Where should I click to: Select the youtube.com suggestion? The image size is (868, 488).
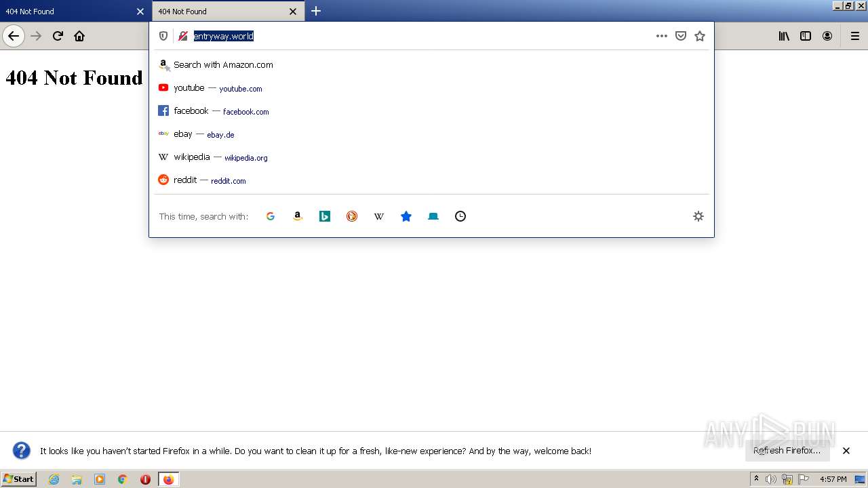point(431,88)
